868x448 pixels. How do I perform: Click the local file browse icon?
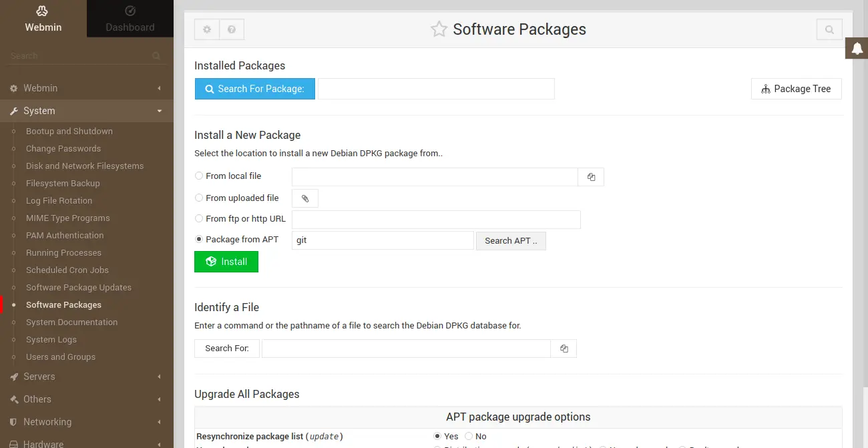click(591, 177)
